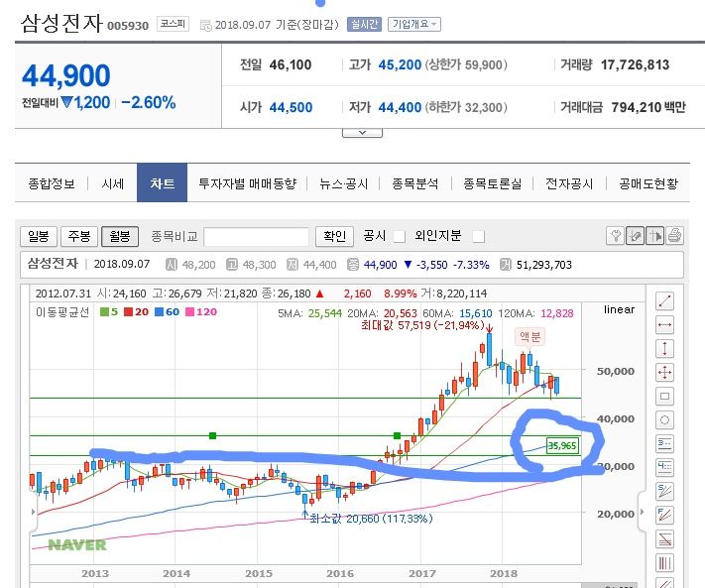Viewport: 705px width, 588px height.
Task: Click the current price 44,900 heading
Action: [x=65, y=75]
